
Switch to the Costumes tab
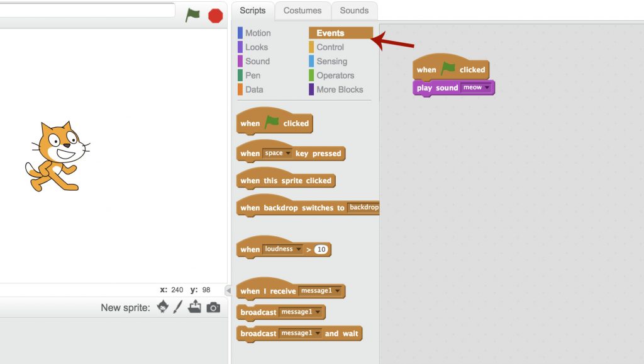[x=302, y=11]
